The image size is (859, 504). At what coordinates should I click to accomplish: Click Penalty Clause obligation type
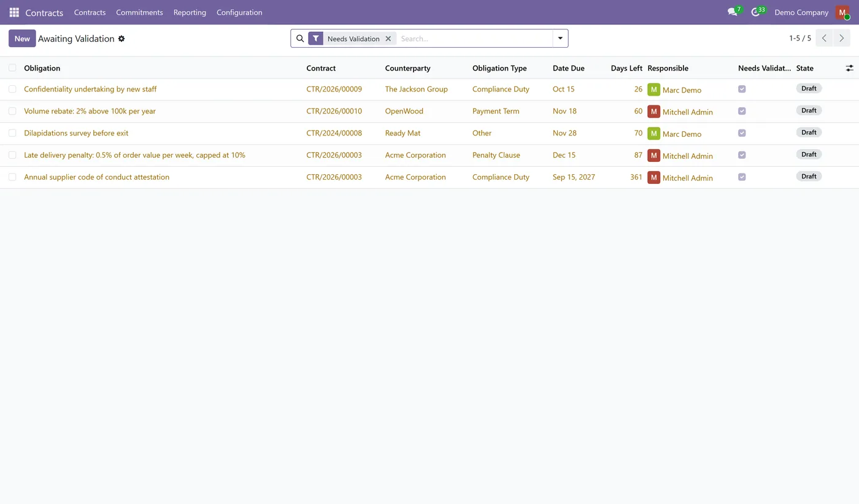coord(496,155)
